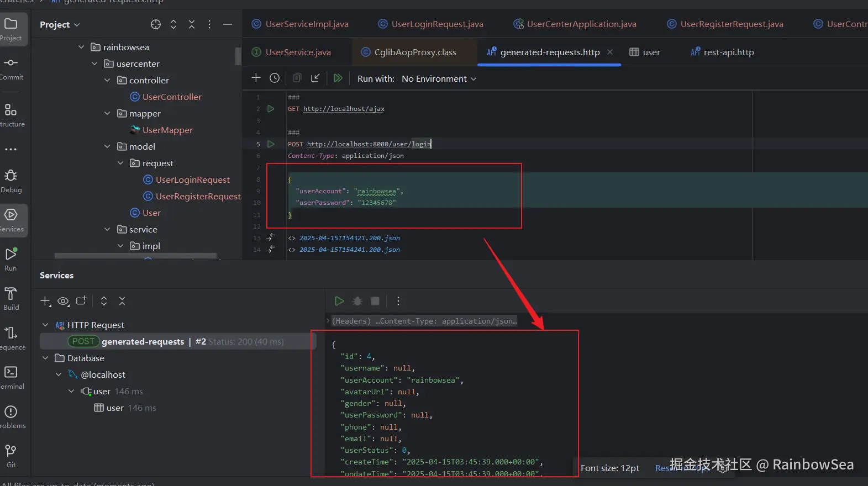Click the Select Opened File target icon

point(156,24)
